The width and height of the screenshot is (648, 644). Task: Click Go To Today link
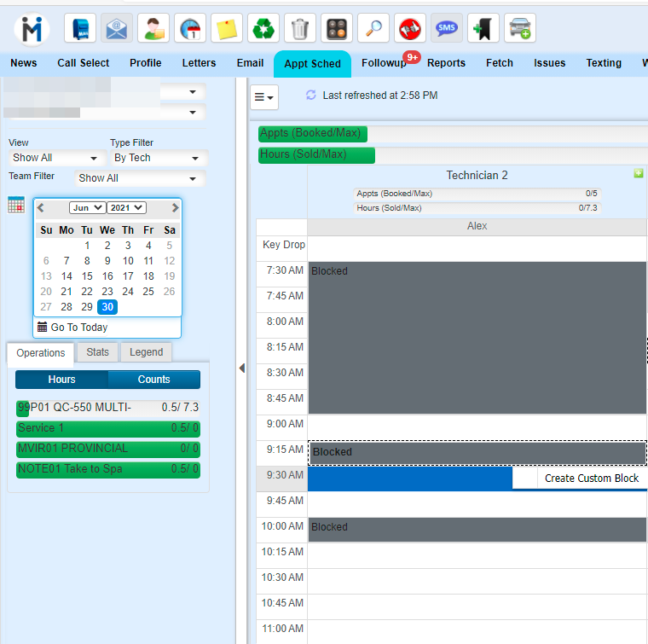point(78,328)
